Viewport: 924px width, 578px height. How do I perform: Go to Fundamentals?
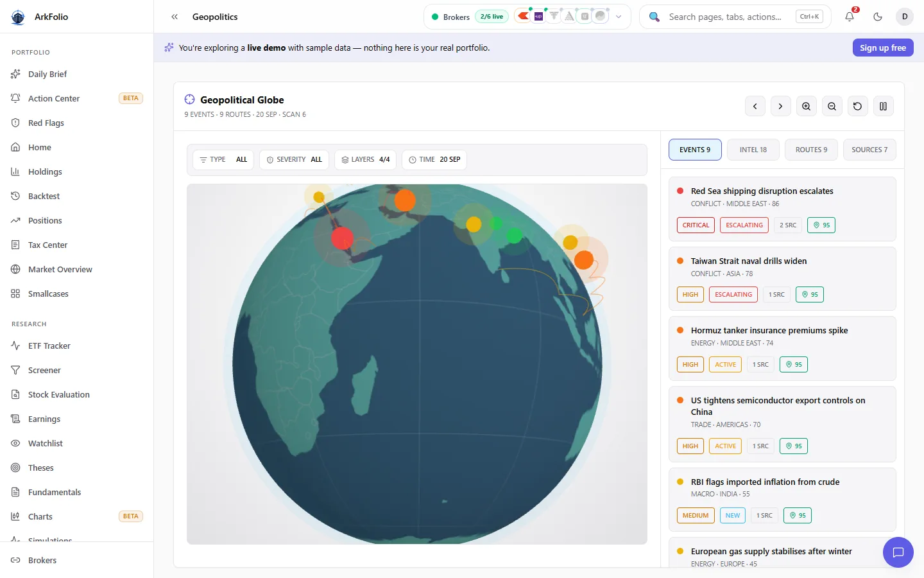coord(77,492)
